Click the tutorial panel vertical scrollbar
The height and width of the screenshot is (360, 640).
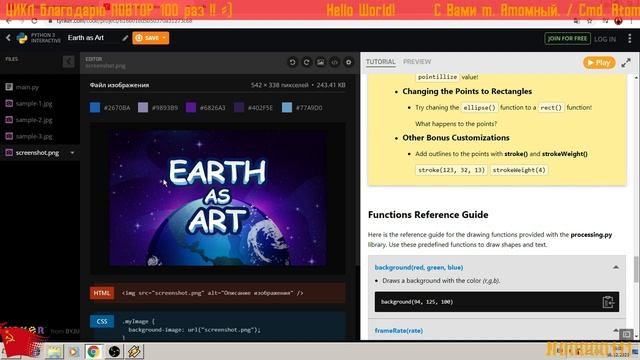click(x=636, y=269)
